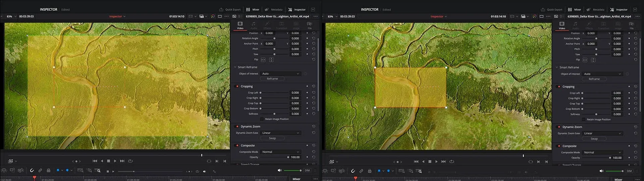Screen dimensions: 644x181
Task: Open Composite Mode Normal dropdown, left window
Action: pos(281,152)
